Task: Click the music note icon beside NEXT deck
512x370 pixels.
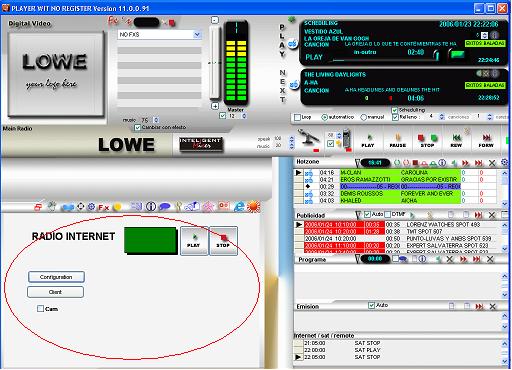Action: click(294, 85)
